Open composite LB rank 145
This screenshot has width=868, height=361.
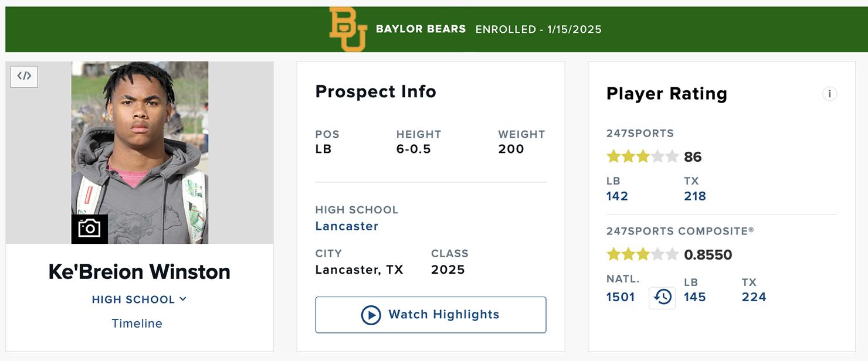click(694, 297)
